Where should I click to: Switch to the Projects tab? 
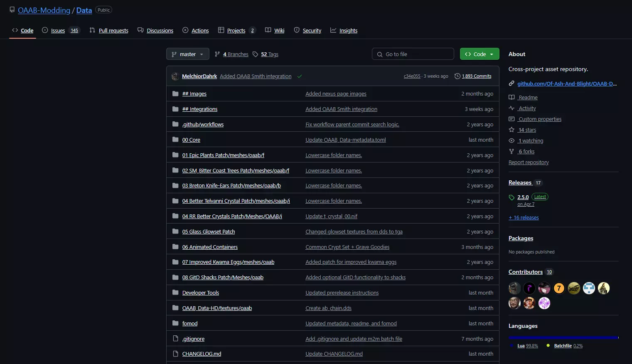click(237, 30)
